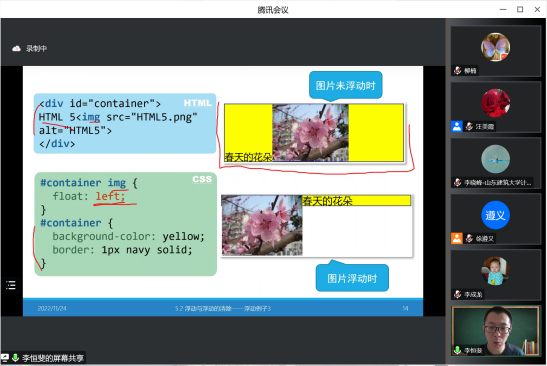Click the screen share icon at bottom-left
547x366 pixels.
5,358
